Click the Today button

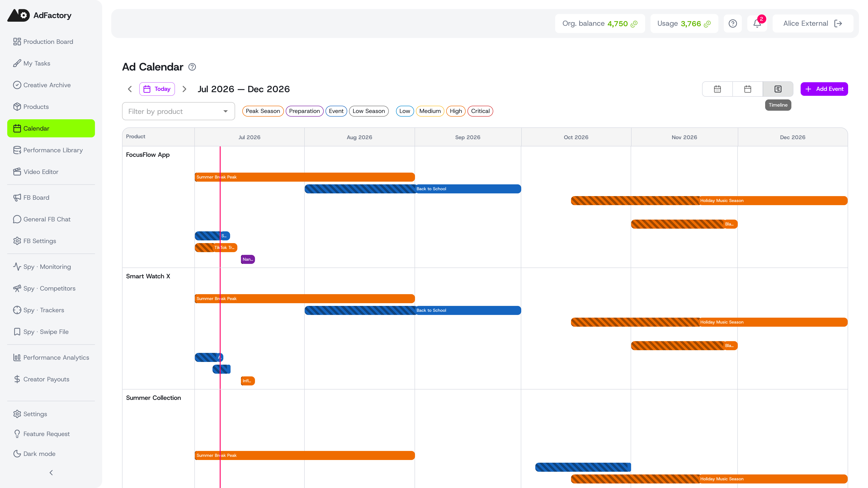point(157,89)
